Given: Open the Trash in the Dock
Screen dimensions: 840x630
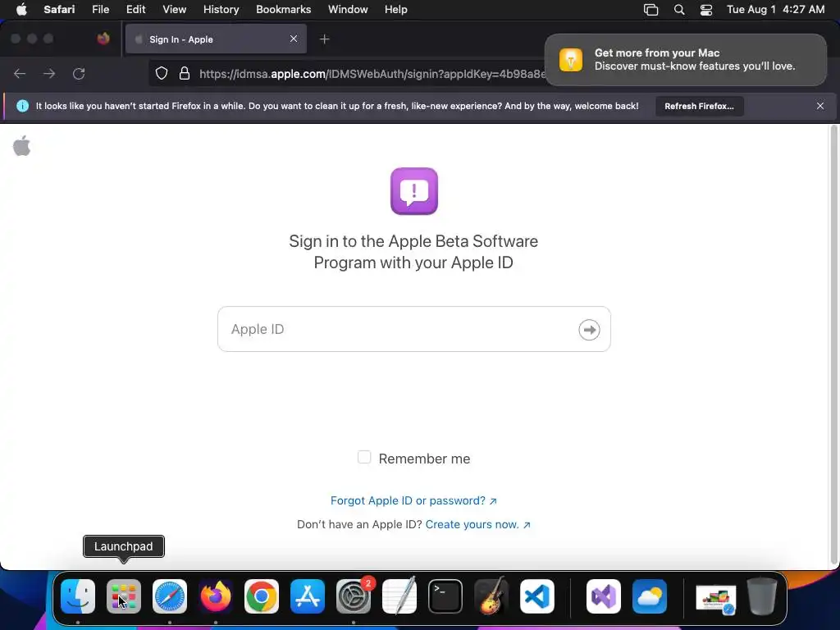Looking at the screenshot, I should [762, 596].
